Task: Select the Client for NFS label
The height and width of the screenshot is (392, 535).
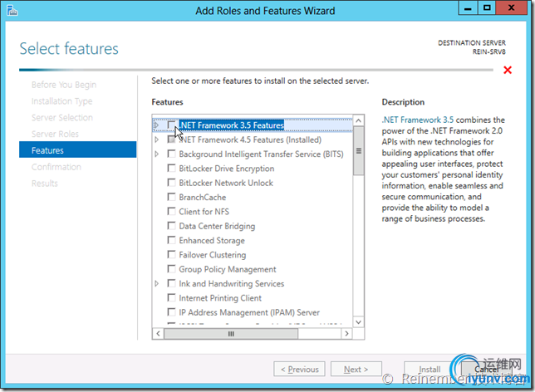Action: click(204, 212)
